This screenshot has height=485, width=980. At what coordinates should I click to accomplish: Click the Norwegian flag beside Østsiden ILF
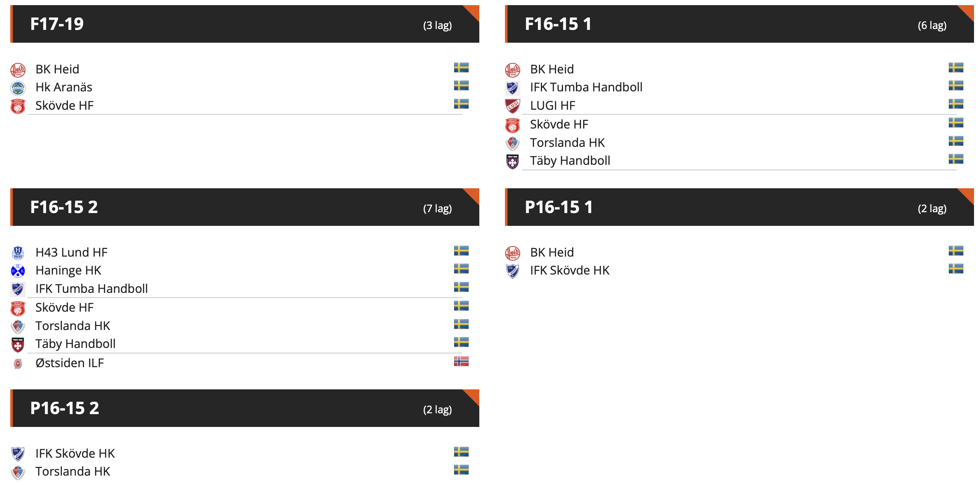tap(461, 361)
